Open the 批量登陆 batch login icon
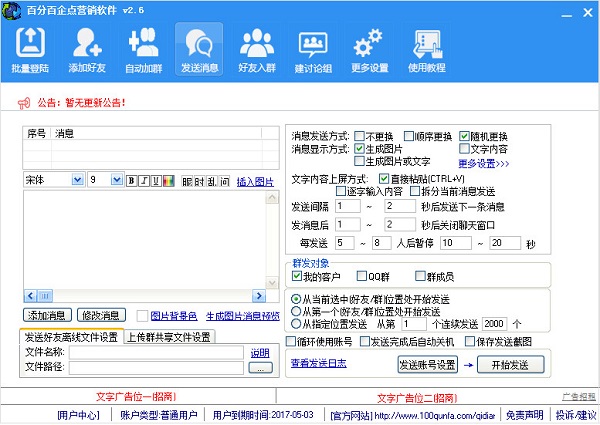Image resolution: width=600 pixels, height=425 pixels. click(x=30, y=50)
